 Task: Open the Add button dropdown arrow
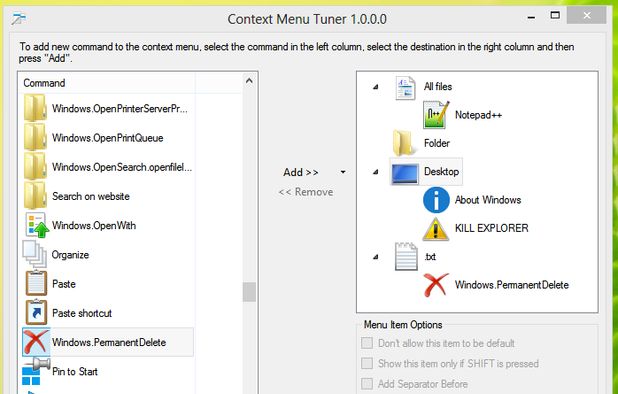point(343,172)
